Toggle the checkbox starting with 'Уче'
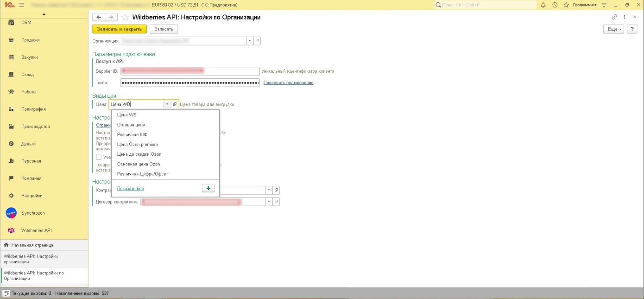This screenshot has width=644, height=299. [98, 157]
